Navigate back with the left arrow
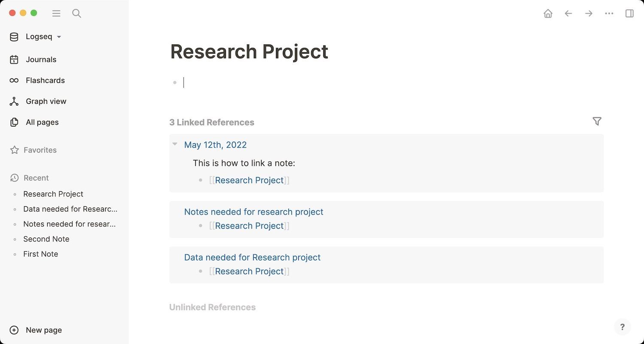 [x=568, y=14]
